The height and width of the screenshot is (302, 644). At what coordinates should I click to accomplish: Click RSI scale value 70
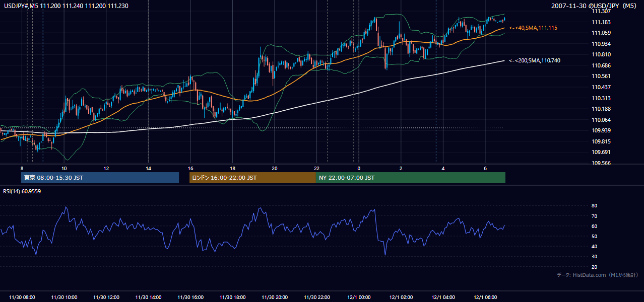pos(594,216)
